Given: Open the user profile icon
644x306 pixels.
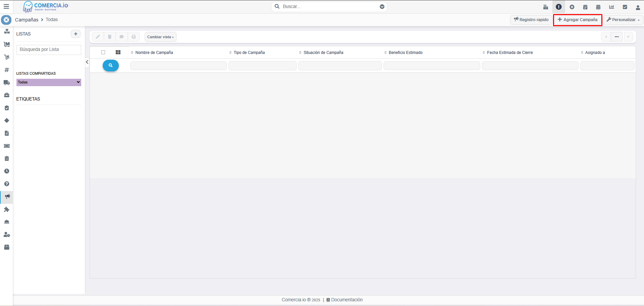Looking at the screenshot, I should [638, 7].
